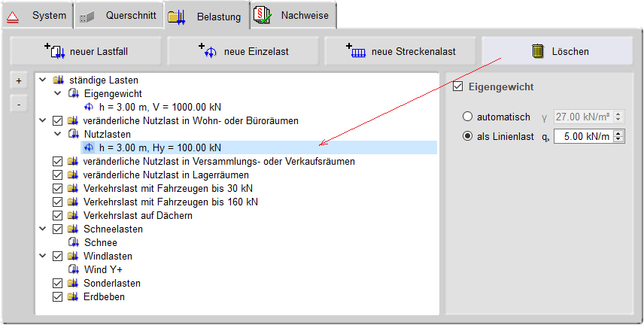
Task: Collapse the ständige Lasten tree node
Action: [x=42, y=80]
